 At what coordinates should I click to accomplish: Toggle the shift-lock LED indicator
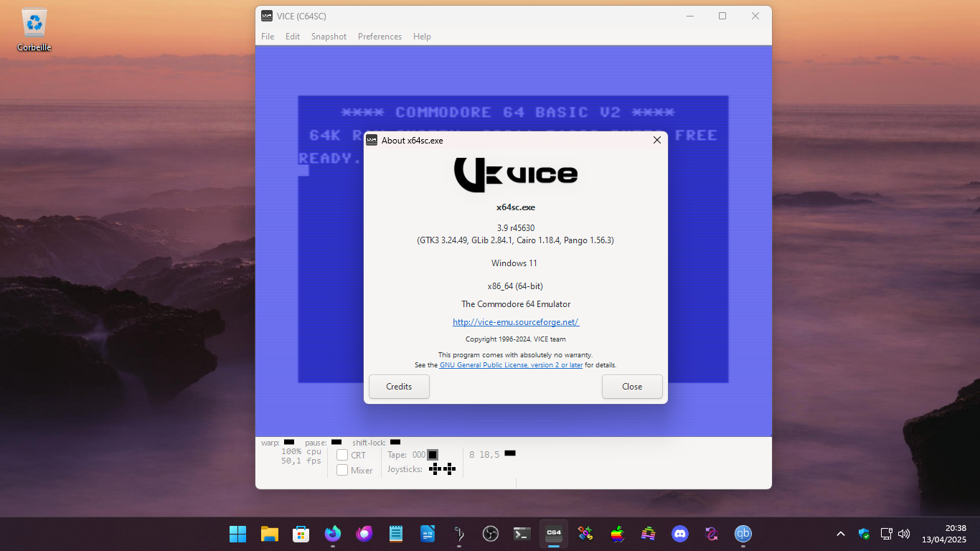(395, 442)
